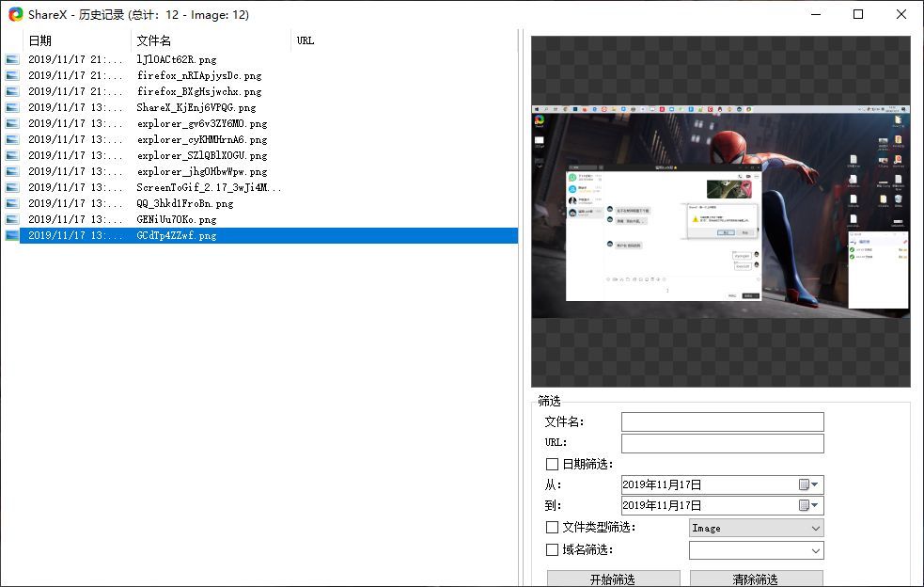Enable the 域名筛选 checkbox
Viewport: 924px width, 587px height.
tap(552, 549)
